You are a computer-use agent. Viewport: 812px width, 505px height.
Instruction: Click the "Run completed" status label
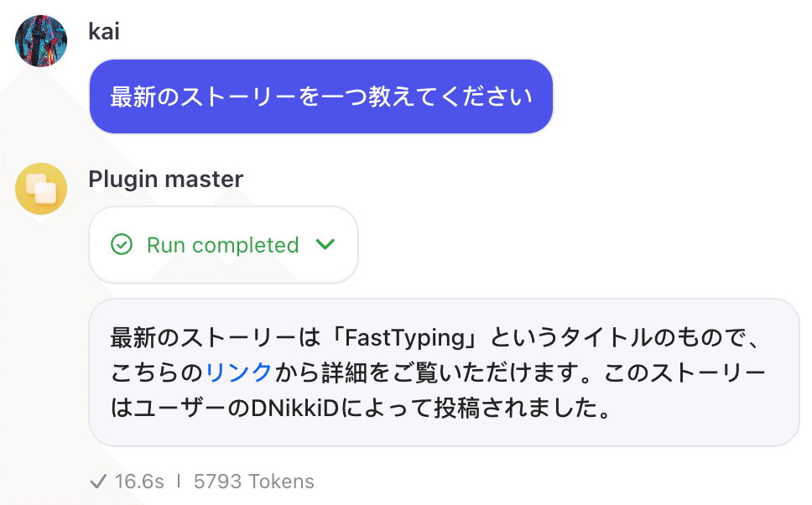(x=222, y=245)
